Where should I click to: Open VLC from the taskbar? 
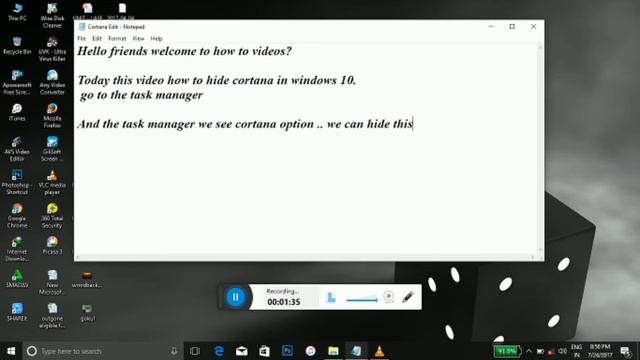pos(379,351)
